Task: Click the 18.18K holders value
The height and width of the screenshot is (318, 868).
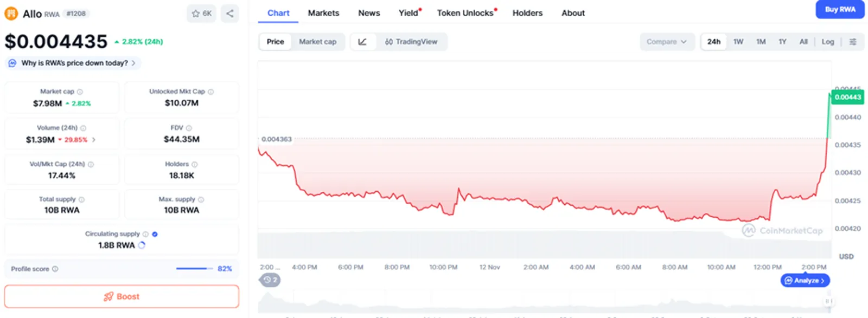Action: (x=182, y=176)
